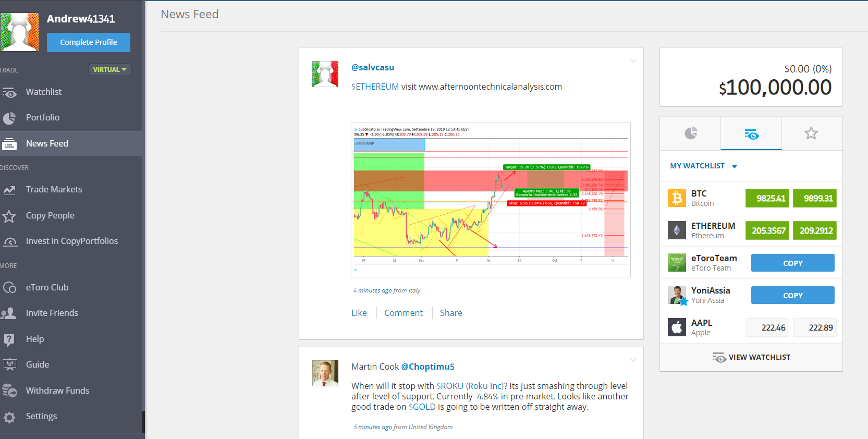This screenshot has width=868, height=439.
Task: Switch to portfolio pie chart tab
Action: (x=690, y=133)
